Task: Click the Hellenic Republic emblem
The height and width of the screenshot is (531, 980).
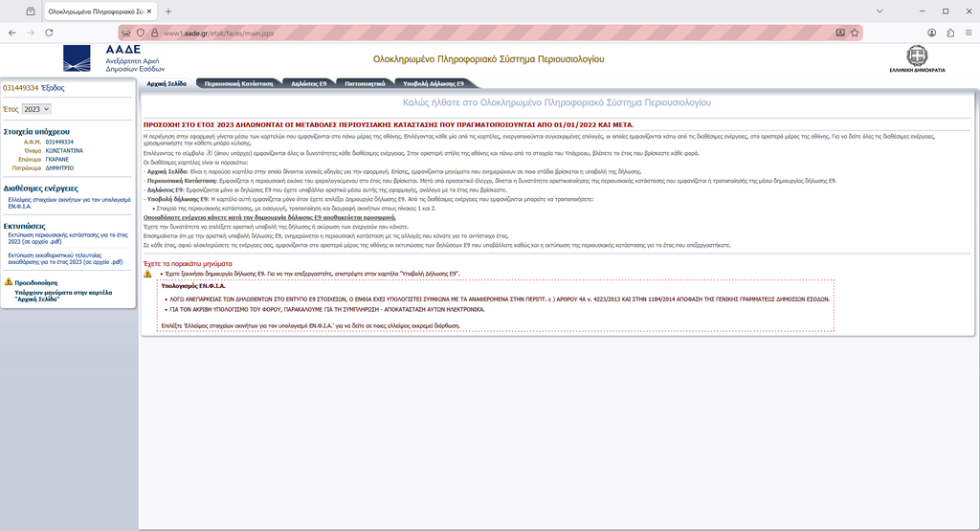Action: tap(917, 55)
